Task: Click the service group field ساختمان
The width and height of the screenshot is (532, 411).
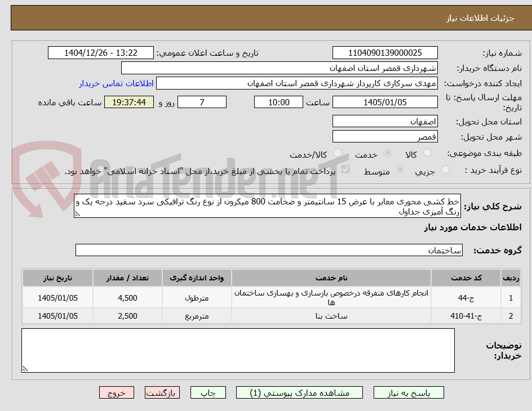Action: coord(269,250)
